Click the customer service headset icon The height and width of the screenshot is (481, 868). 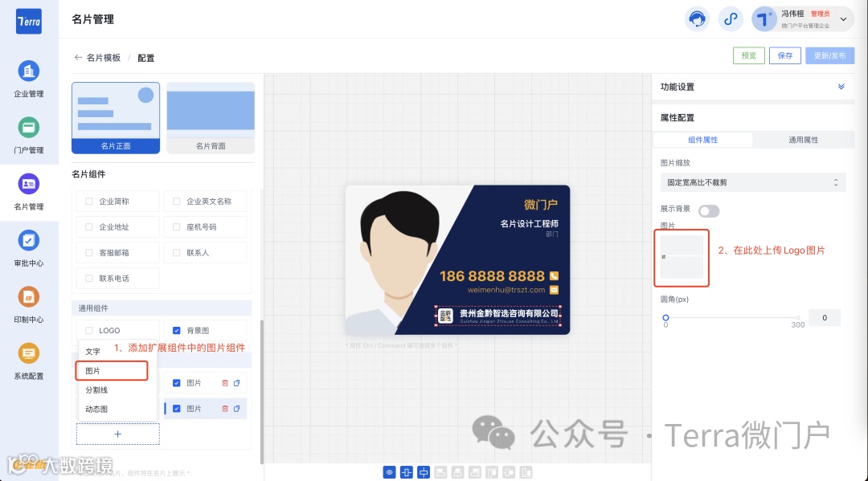pos(697,19)
